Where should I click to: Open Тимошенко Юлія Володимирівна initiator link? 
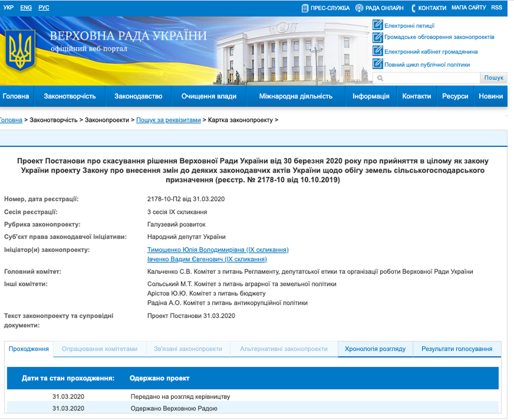click(218, 249)
